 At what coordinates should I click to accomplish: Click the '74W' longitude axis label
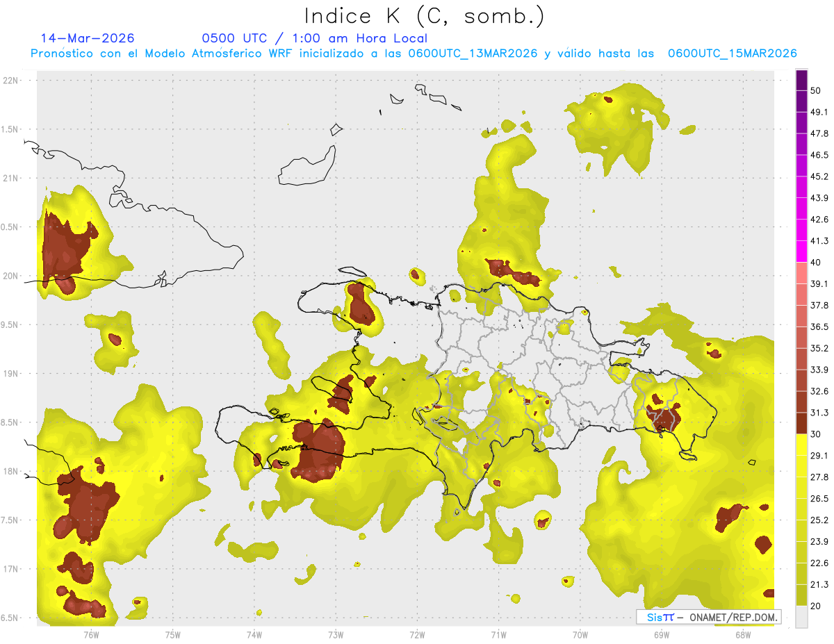click(x=254, y=634)
